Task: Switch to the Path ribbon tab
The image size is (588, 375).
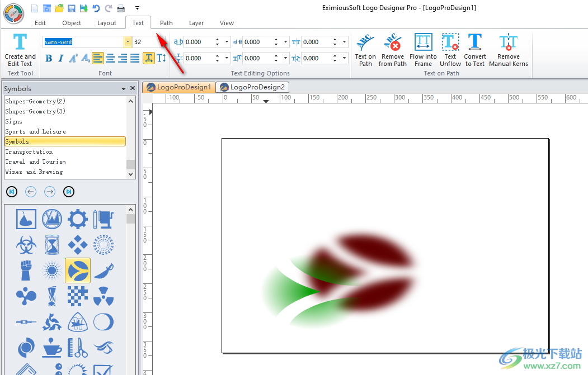Action: point(166,23)
